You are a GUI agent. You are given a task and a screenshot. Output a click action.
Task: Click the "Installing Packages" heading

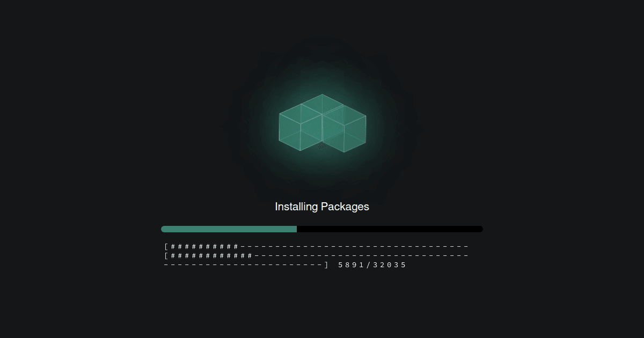tap(322, 207)
